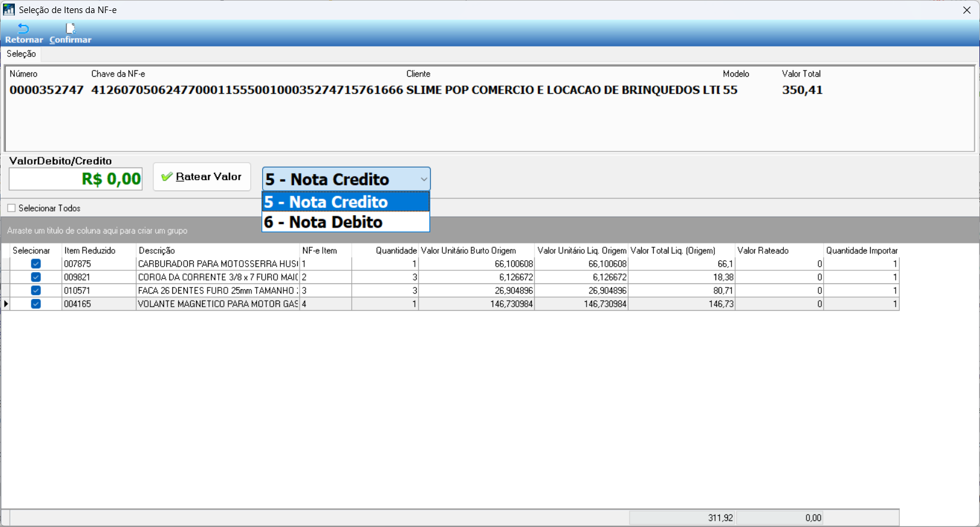Image resolution: width=980 pixels, height=527 pixels.
Task: Click the NF-e access key value
Action: click(247, 90)
